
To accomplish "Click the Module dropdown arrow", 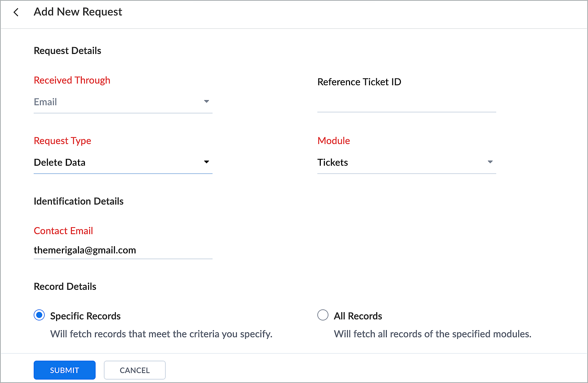I will click(490, 162).
